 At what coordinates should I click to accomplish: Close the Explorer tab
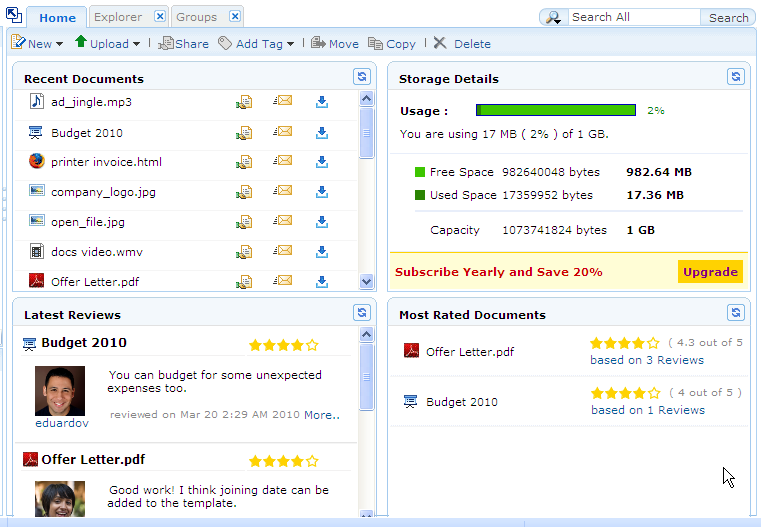(160, 17)
